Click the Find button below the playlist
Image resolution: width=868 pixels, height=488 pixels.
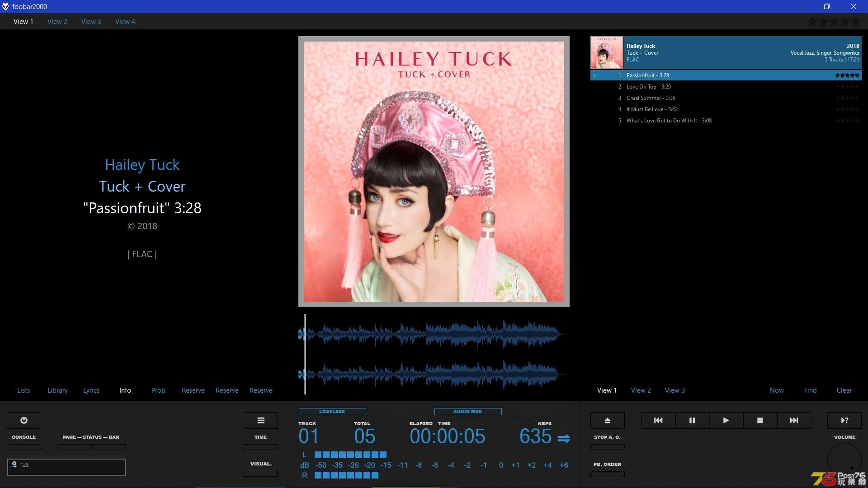point(811,390)
